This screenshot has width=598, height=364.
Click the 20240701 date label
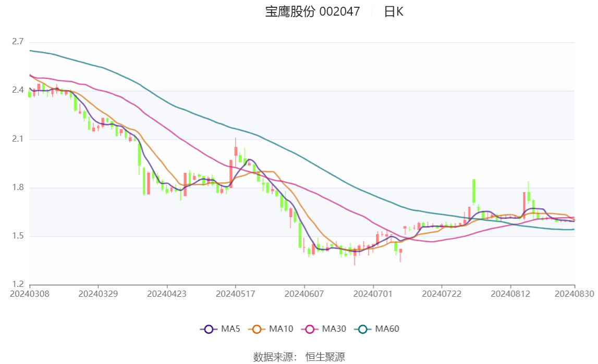point(373,294)
